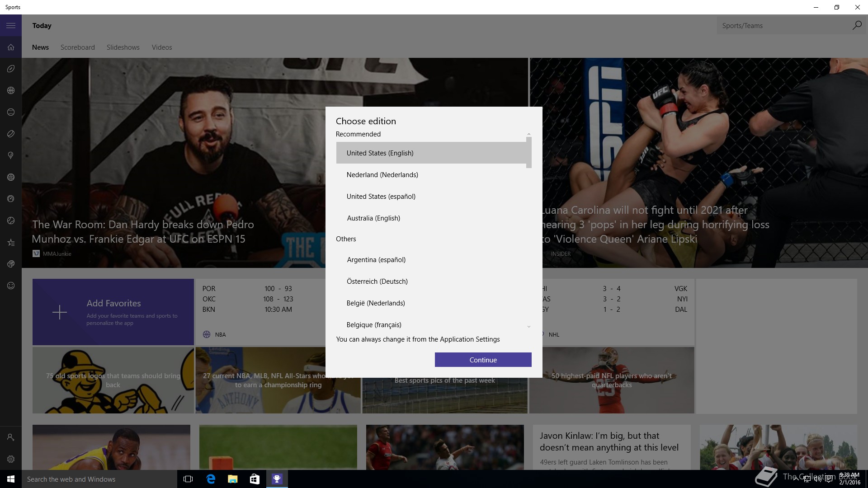Click the Continue button
This screenshot has height=488, width=868.
click(483, 360)
